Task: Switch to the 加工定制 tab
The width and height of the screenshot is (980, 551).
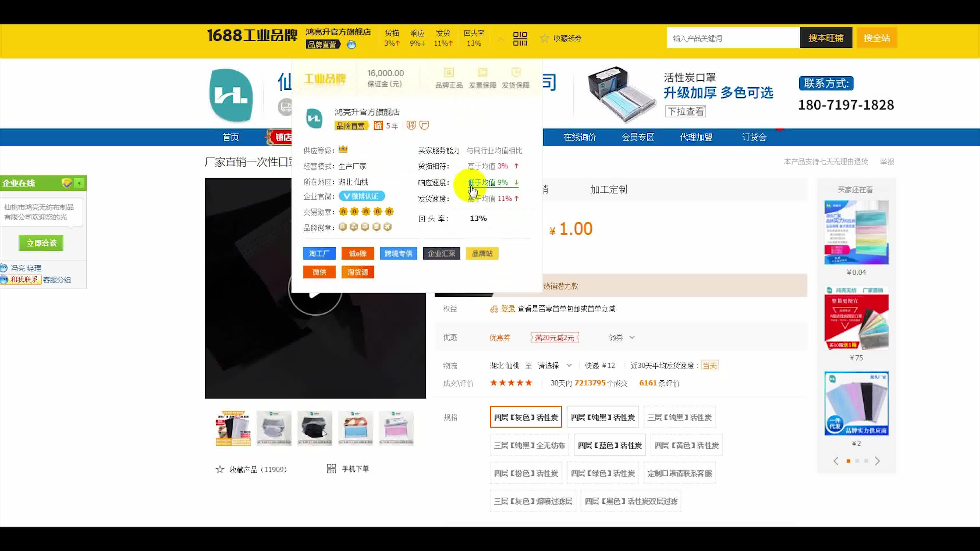Action: click(x=608, y=190)
